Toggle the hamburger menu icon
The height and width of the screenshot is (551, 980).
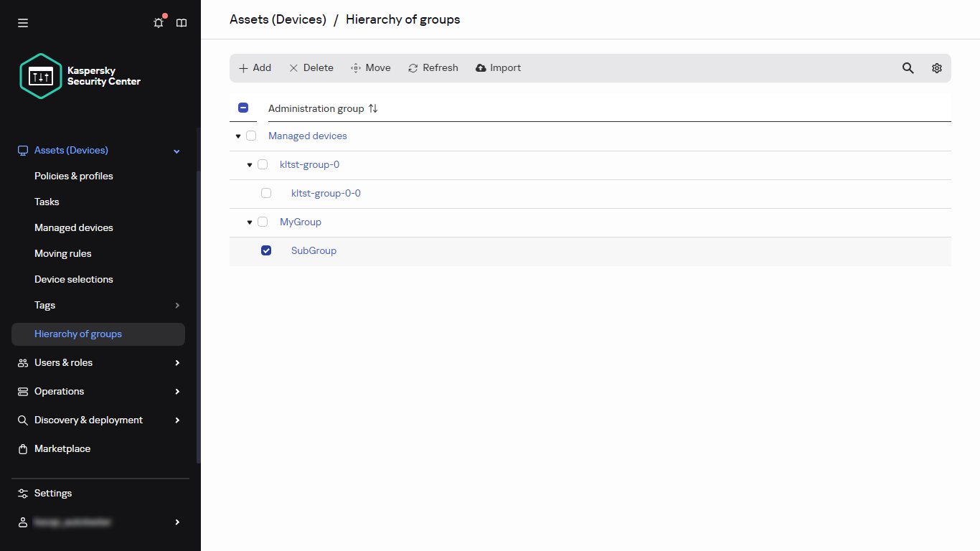(x=23, y=23)
